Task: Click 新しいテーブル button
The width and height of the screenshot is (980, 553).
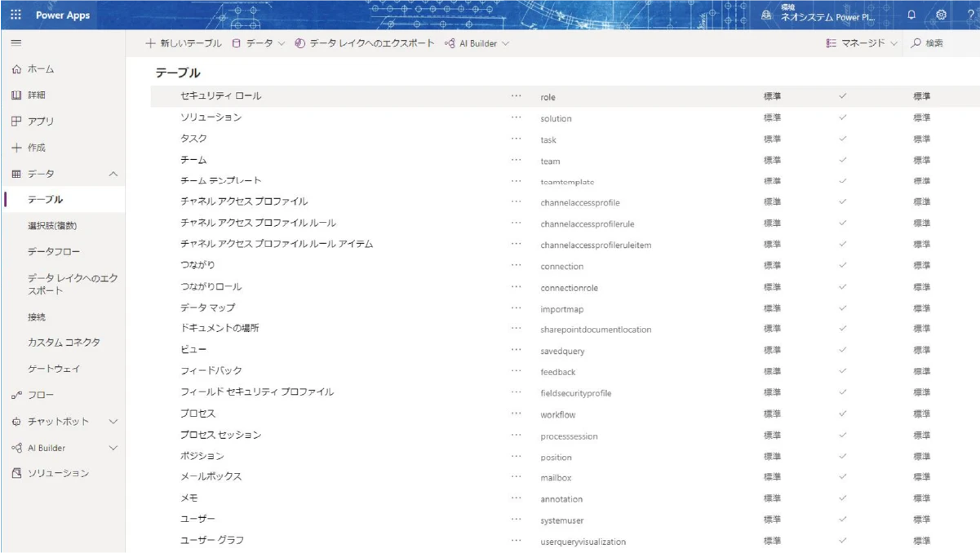Action: point(184,43)
